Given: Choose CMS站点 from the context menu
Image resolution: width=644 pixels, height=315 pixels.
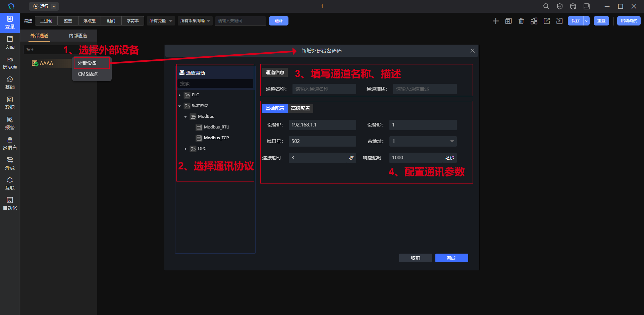Looking at the screenshot, I should [x=92, y=74].
